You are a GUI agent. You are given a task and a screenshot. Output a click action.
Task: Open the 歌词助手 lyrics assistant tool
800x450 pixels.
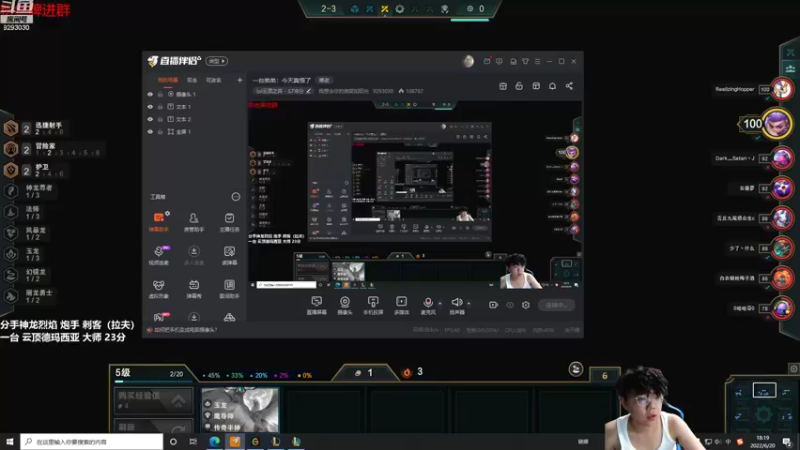tap(230, 289)
